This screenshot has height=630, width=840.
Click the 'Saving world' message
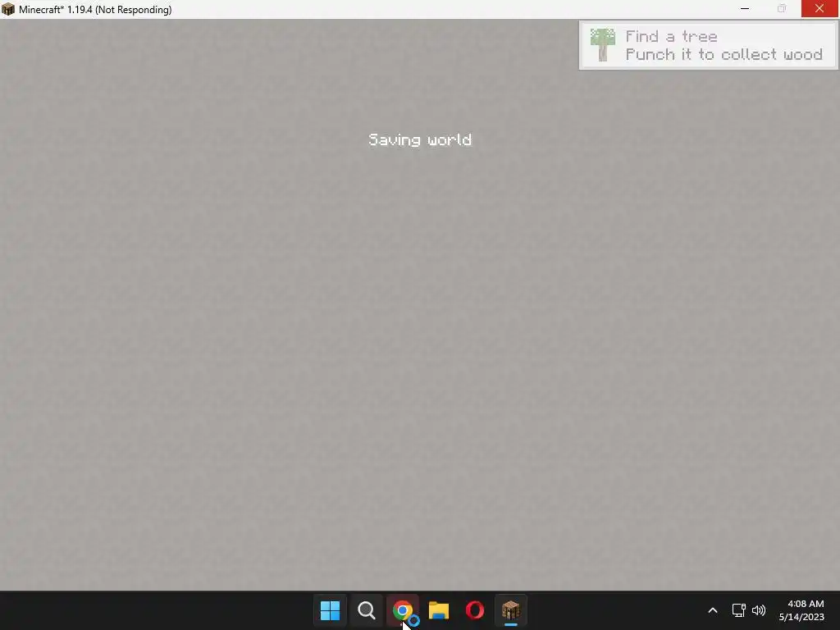pyautogui.click(x=420, y=139)
